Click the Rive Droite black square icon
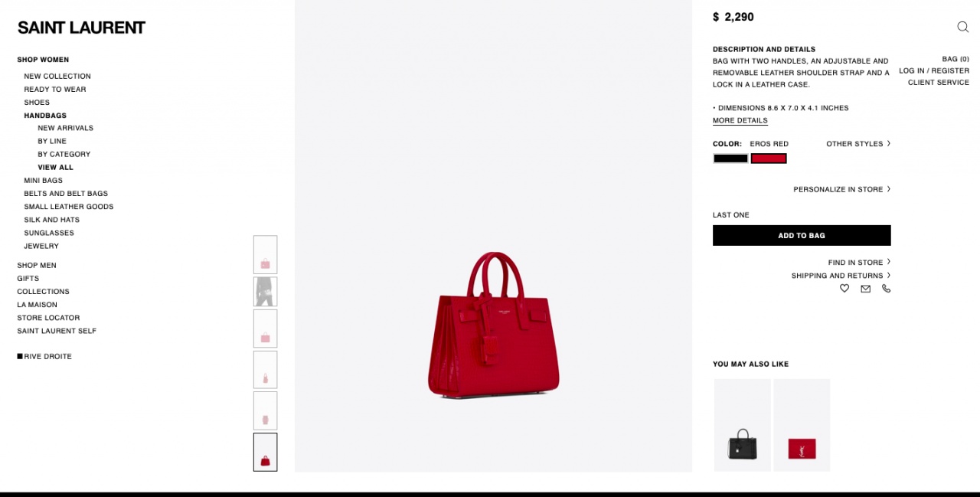The height and width of the screenshot is (497, 980). (20, 356)
